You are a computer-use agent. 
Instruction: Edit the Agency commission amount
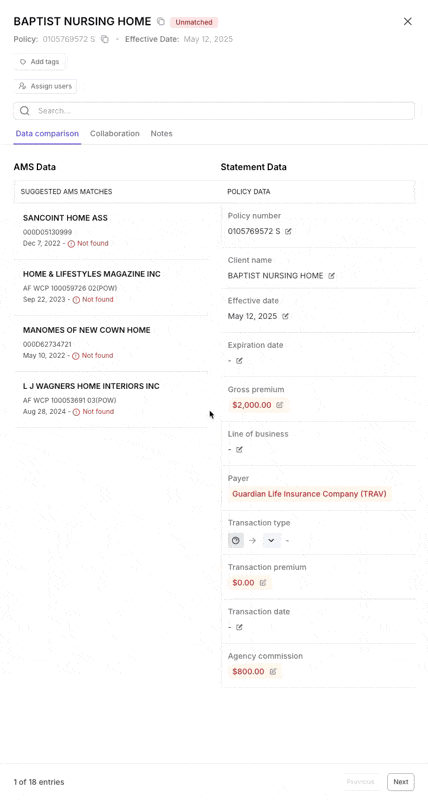click(x=273, y=671)
